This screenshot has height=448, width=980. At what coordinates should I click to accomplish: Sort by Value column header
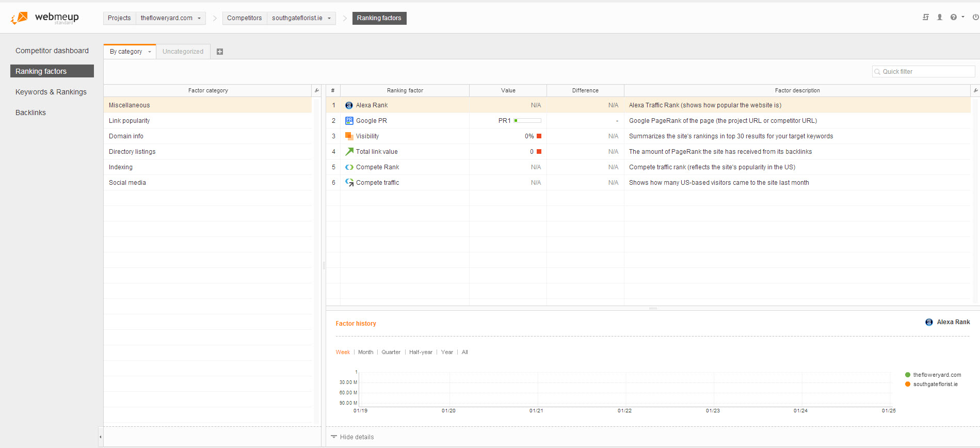pyautogui.click(x=508, y=90)
